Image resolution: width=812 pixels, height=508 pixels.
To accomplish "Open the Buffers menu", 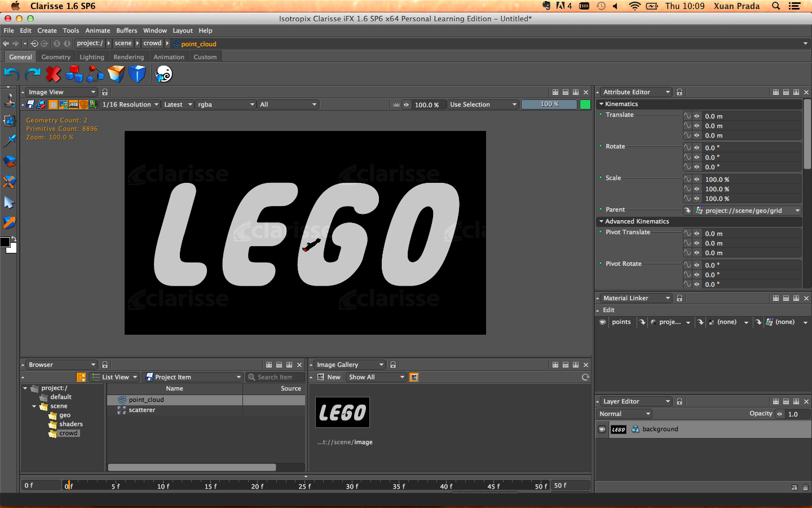I will click(x=127, y=30).
